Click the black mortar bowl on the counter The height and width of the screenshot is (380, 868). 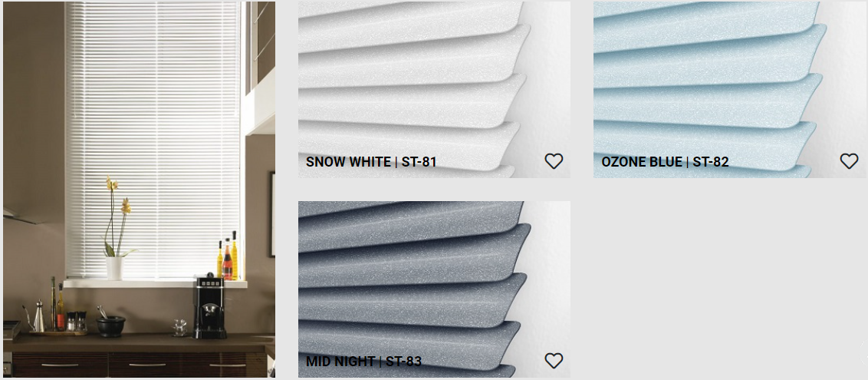tap(110, 325)
